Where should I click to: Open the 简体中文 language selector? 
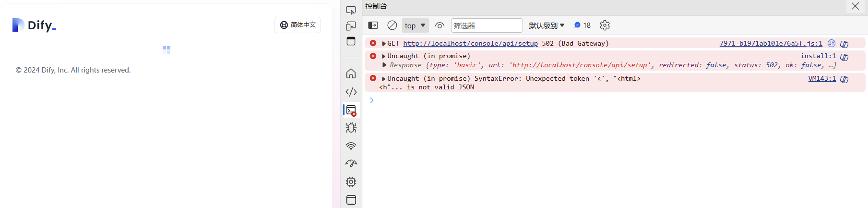click(297, 25)
